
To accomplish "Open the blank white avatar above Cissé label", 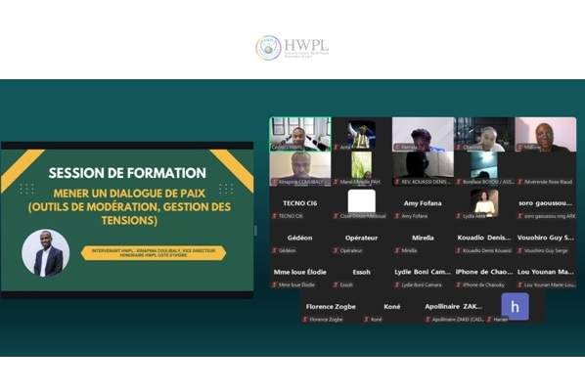I will tap(362, 200).
